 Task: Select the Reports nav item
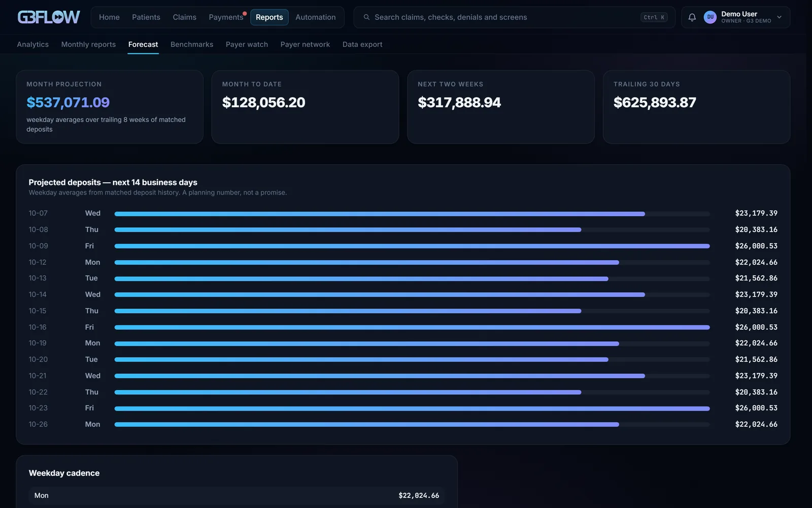tap(269, 17)
